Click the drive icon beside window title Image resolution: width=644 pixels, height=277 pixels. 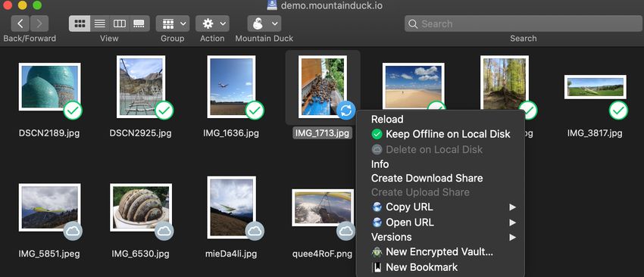tap(271, 5)
